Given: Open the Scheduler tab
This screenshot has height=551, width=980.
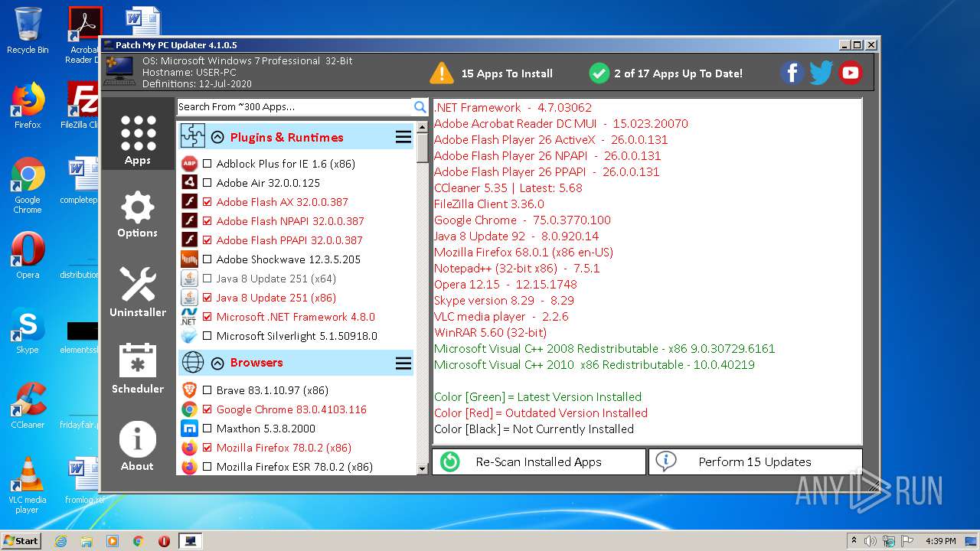Looking at the screenshot, I should pos(138,368).
